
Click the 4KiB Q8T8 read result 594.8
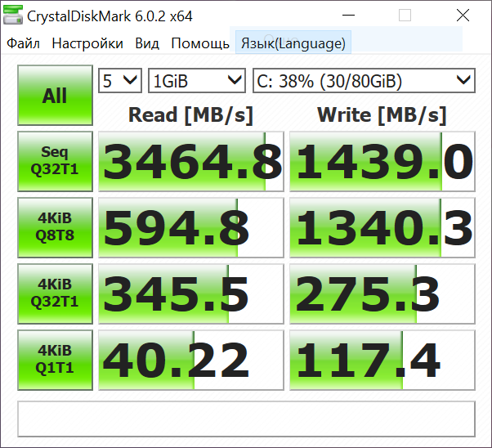[191, 227]
